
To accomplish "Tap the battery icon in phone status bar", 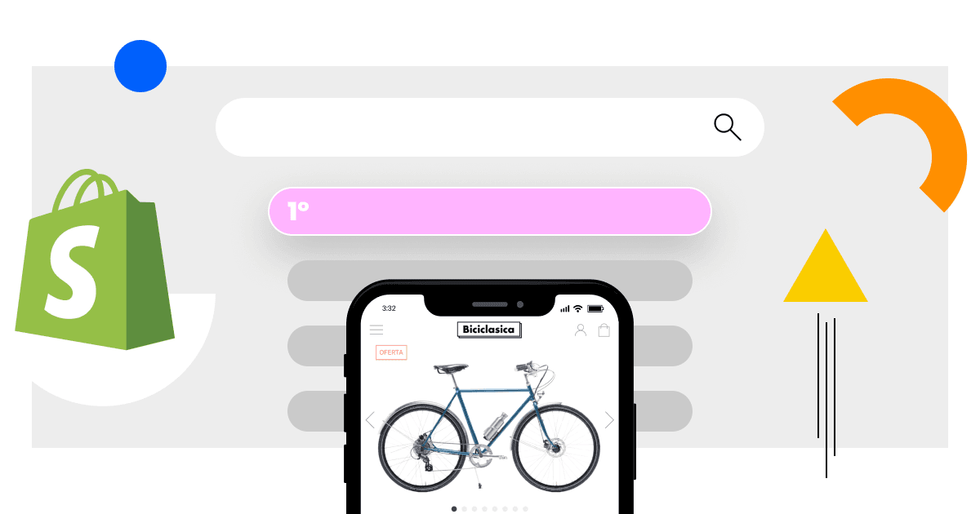I will click(595, 308).
